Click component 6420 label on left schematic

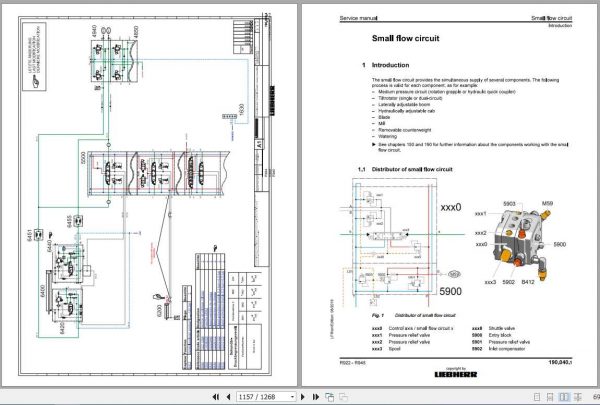point(62,327)
